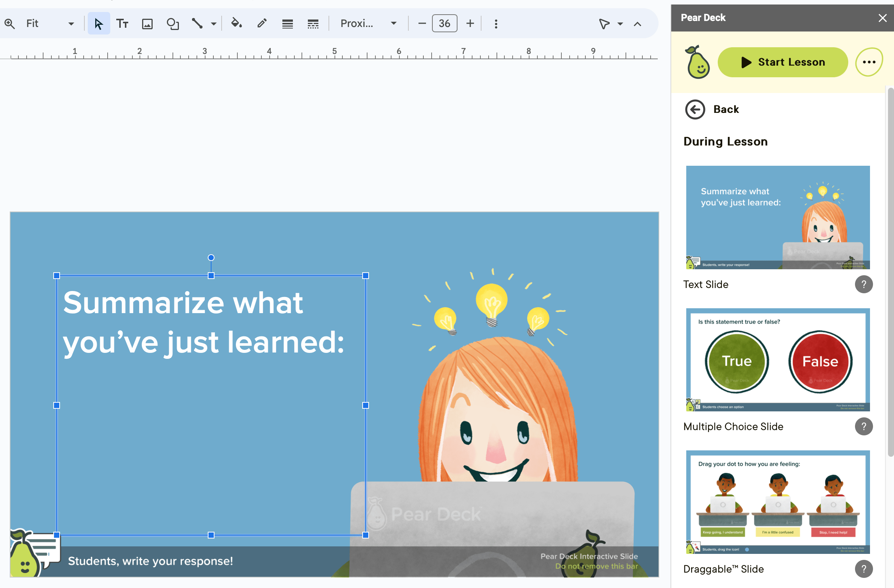Select the Text box tool
Screen dimensions: 894x588
122,24
